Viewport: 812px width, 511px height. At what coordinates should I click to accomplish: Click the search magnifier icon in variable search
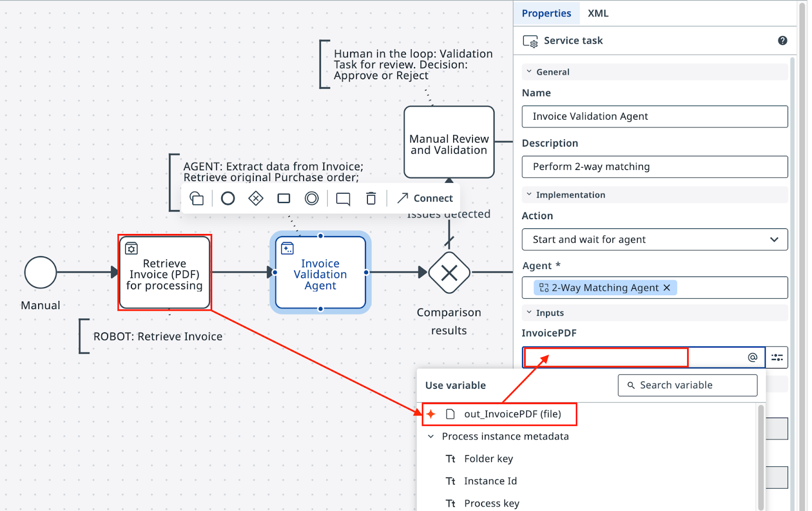[631, 386]
